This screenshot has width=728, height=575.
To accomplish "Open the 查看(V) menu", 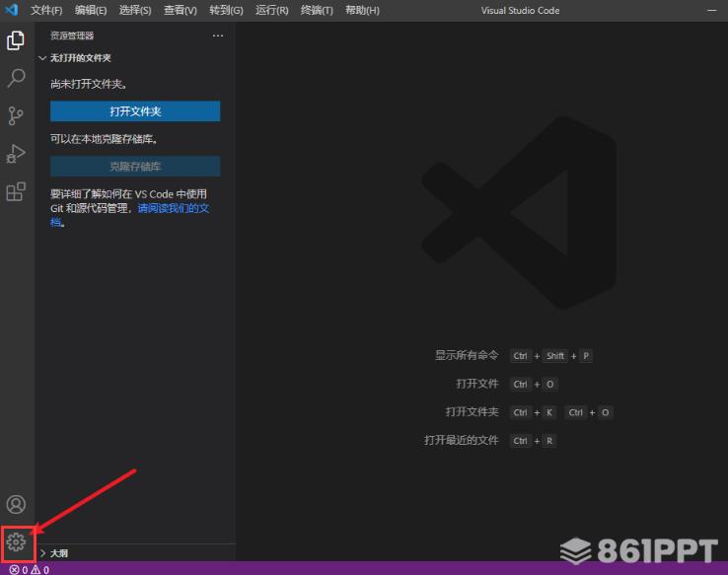I will click(181, 10).
